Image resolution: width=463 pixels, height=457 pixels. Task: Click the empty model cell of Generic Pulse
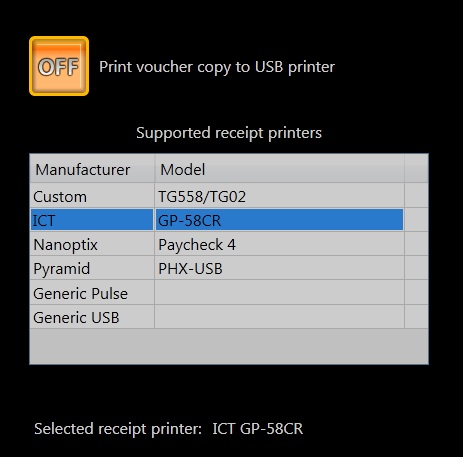(279, 293)
